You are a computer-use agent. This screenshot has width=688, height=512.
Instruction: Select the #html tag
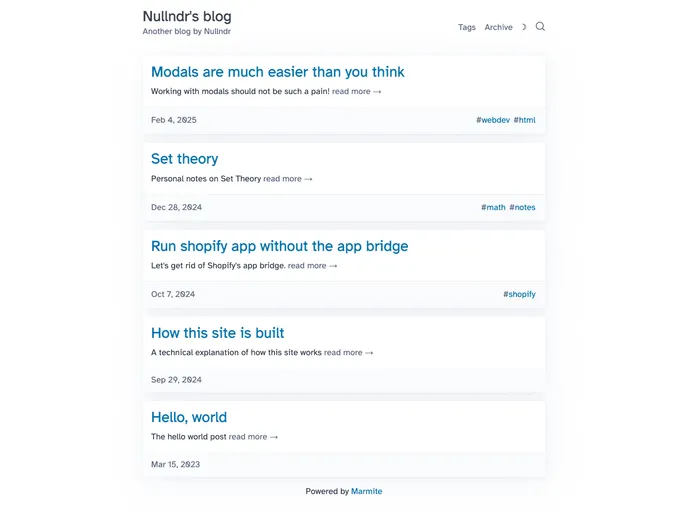525,120
